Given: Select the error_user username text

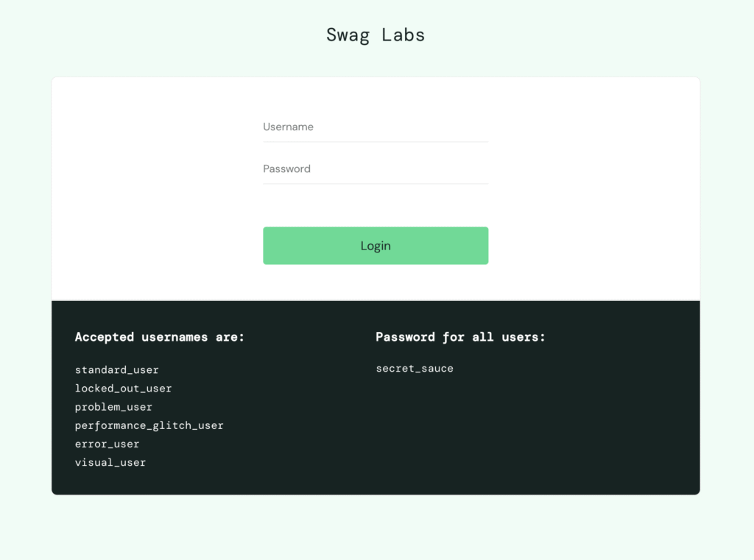Looking at the screenshot, I should [107, 444].
